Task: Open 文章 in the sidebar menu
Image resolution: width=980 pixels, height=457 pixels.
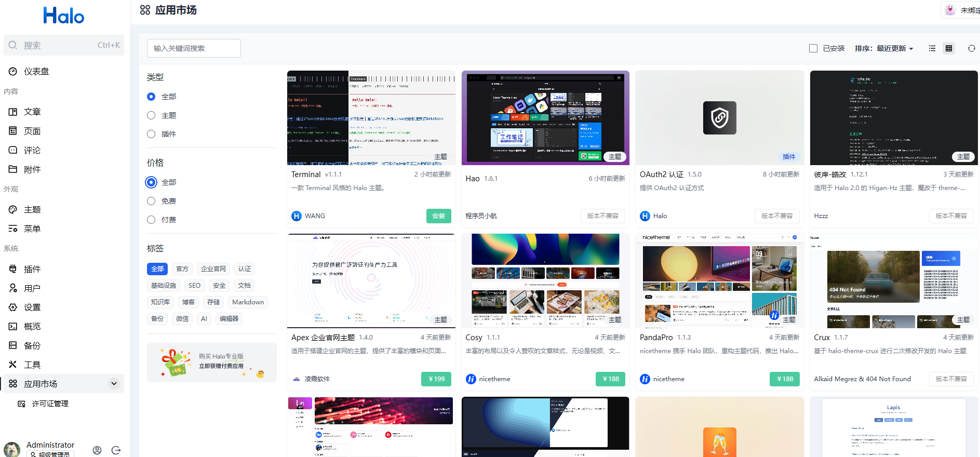Action: [64, 112]
